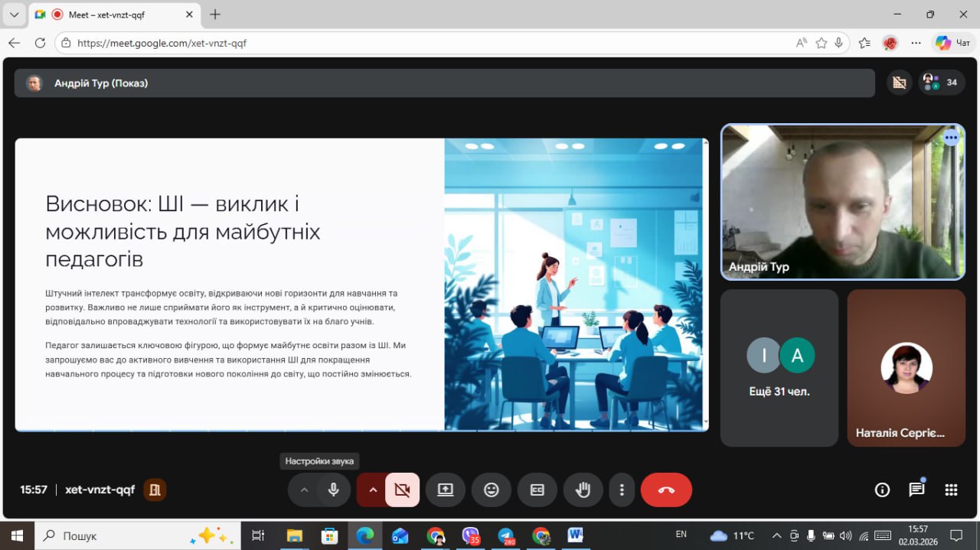This screenshot has height=550, width=980.
Task: Open Telegram from the Windows taskbar
Action: click(x=506, y=535)
